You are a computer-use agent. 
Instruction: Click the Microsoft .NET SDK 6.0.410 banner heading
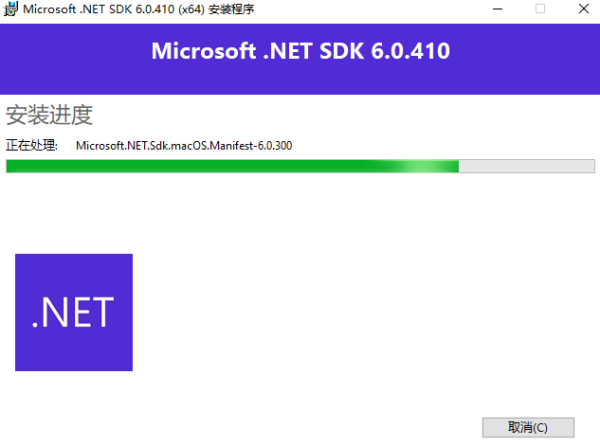tap(301, 51)
